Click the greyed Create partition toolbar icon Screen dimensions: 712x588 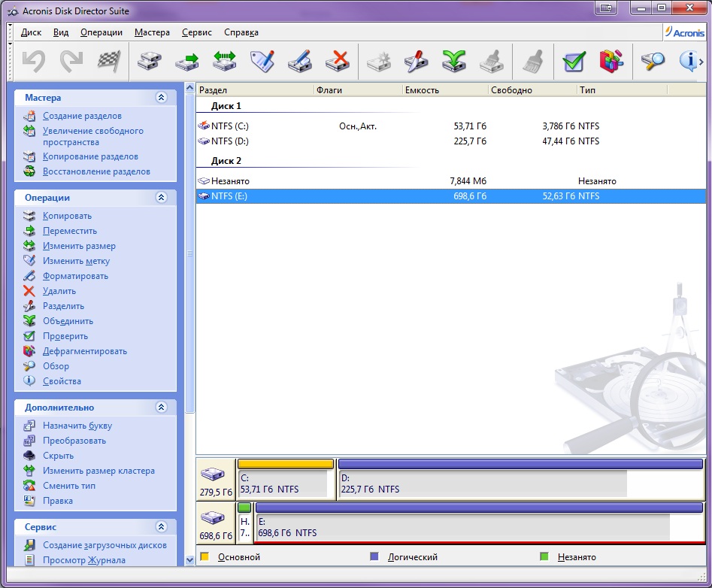pos(378,62)
